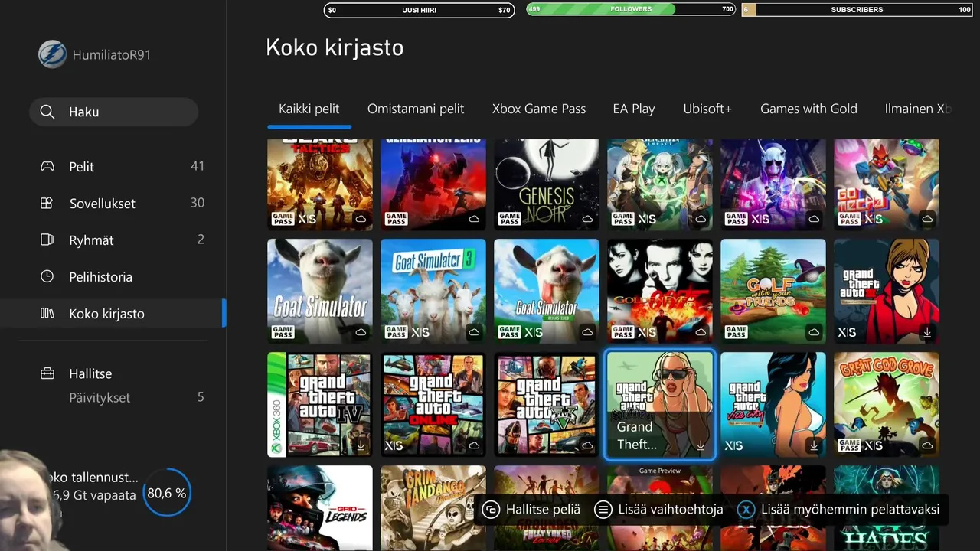Open the HumiliatoR91 profile avatar
Screen dimensions: 980x551
pos(53,54)
